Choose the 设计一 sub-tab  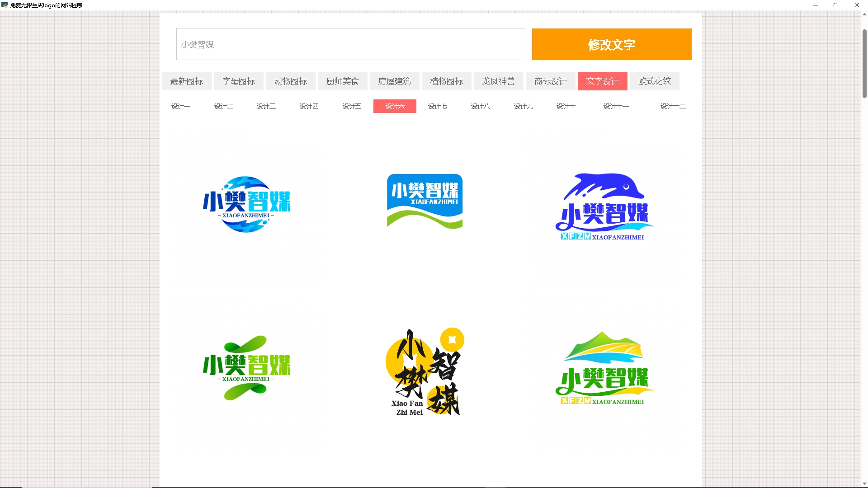tap(181, 106)
